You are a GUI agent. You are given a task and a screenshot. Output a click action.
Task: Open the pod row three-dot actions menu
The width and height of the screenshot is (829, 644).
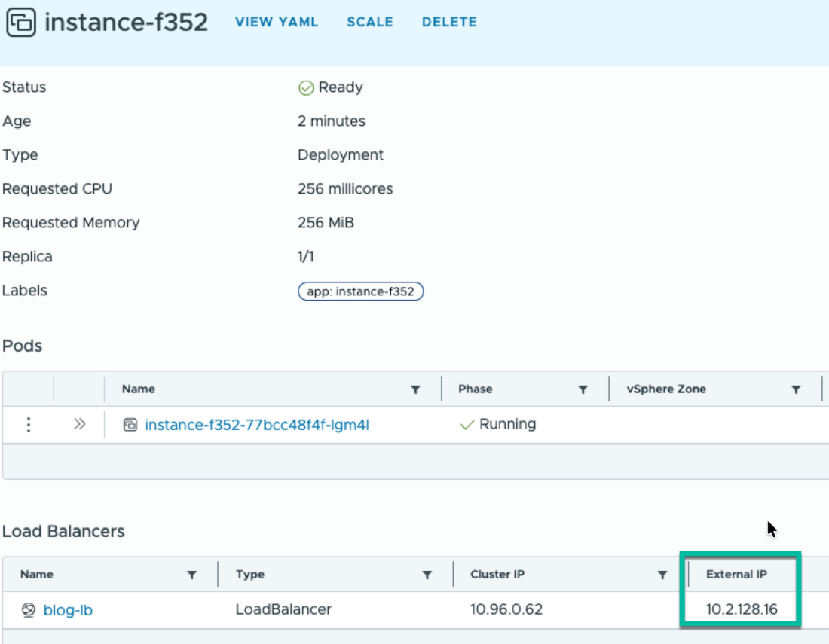coord(29,424)
